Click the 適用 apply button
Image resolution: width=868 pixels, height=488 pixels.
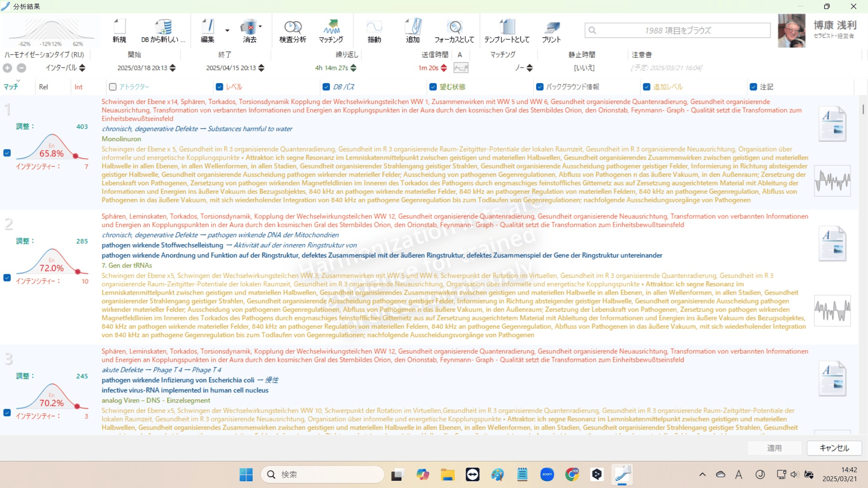pyautogui.click(x=774, y=448)
